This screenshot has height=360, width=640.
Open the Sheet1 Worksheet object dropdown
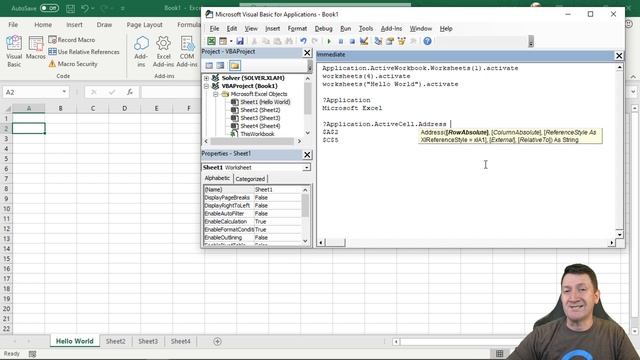306,168
